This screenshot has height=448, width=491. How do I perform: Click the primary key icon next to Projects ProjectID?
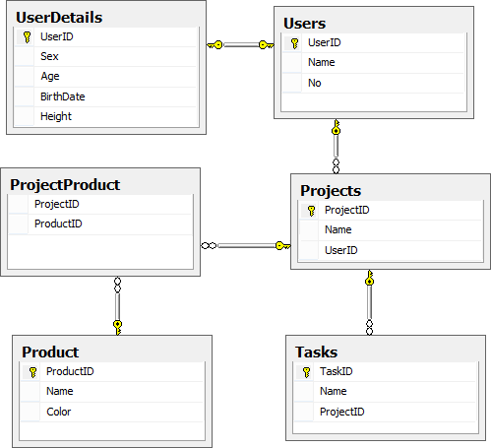click(x=311, y=211)
